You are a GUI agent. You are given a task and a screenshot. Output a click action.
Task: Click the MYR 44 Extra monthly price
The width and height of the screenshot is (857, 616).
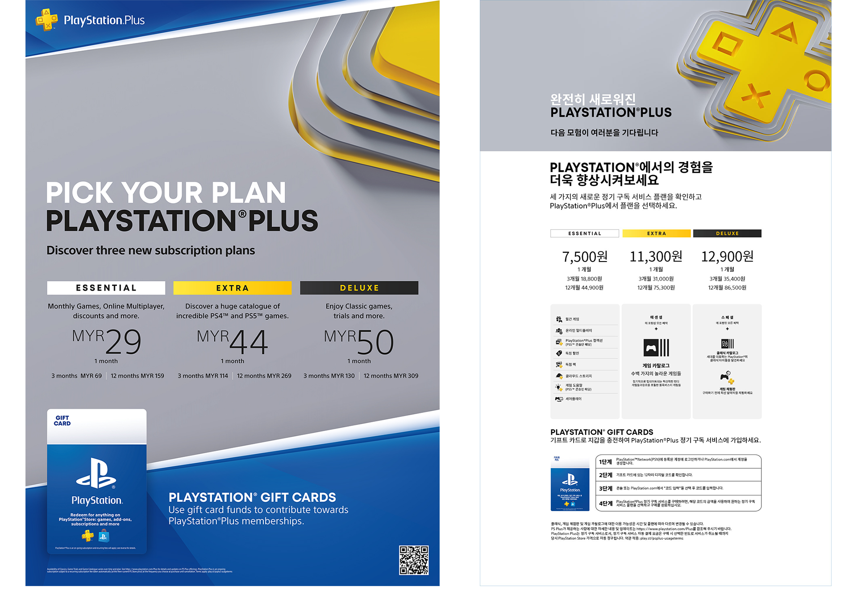[233, 342]
